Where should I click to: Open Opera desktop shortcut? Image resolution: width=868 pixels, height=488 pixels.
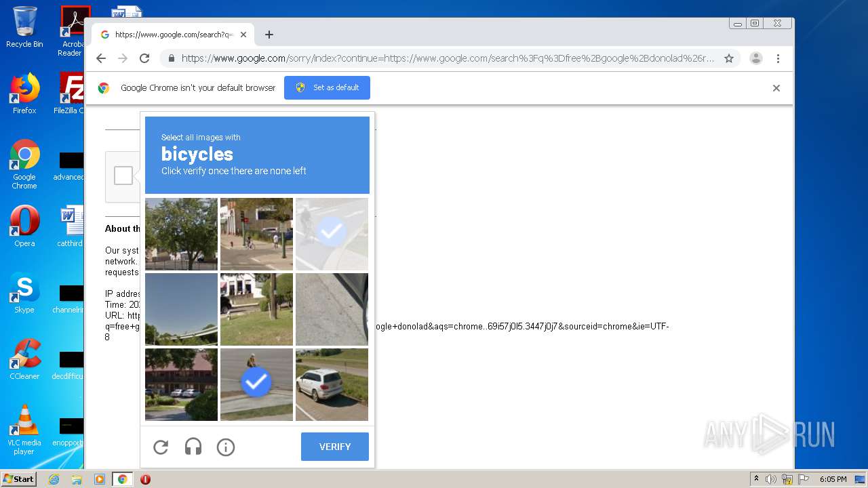tap(24, 226)
